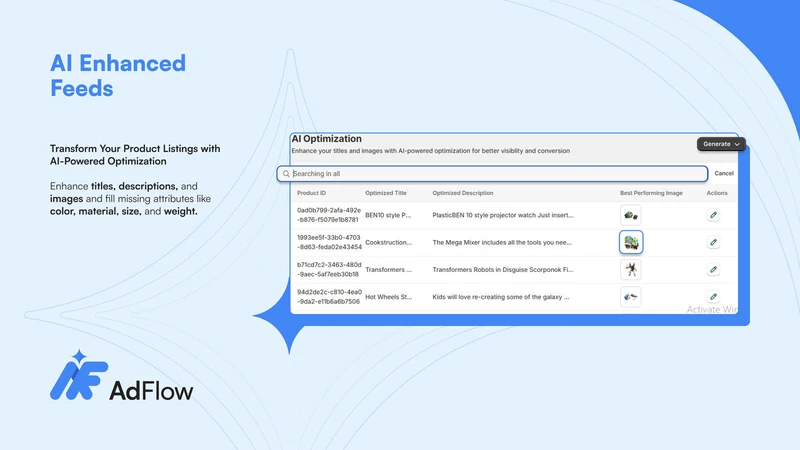Viewport: 800px width, 450px height.
Task: Edit the BEN10 style product row
Action: coord(713,215)
